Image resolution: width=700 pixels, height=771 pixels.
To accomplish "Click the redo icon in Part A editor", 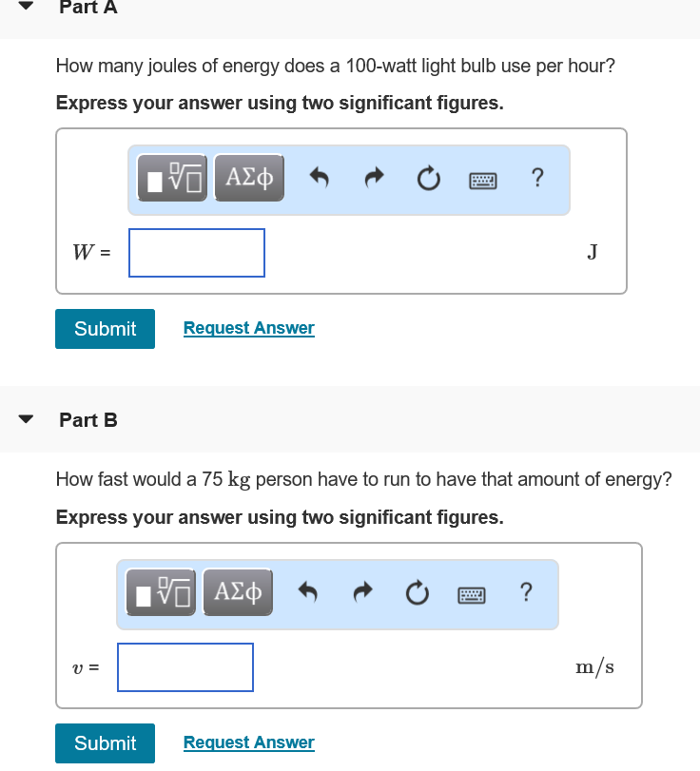I will (374, 177).
